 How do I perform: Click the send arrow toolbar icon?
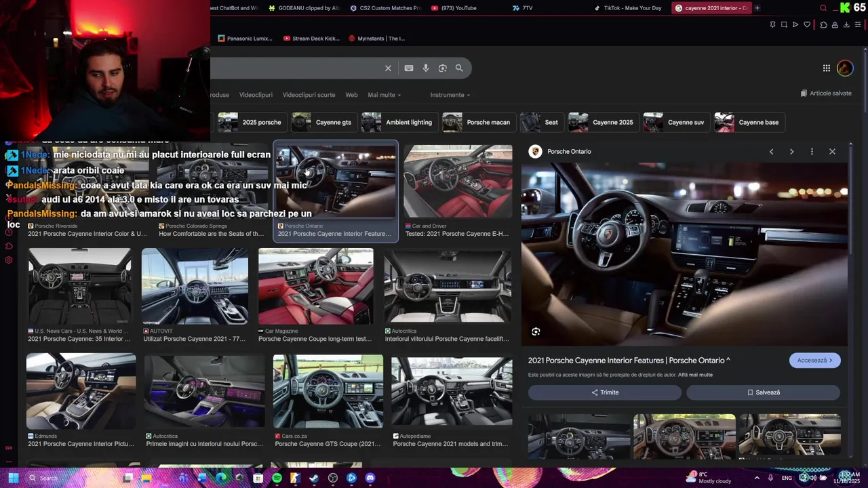tap(795, 24)
